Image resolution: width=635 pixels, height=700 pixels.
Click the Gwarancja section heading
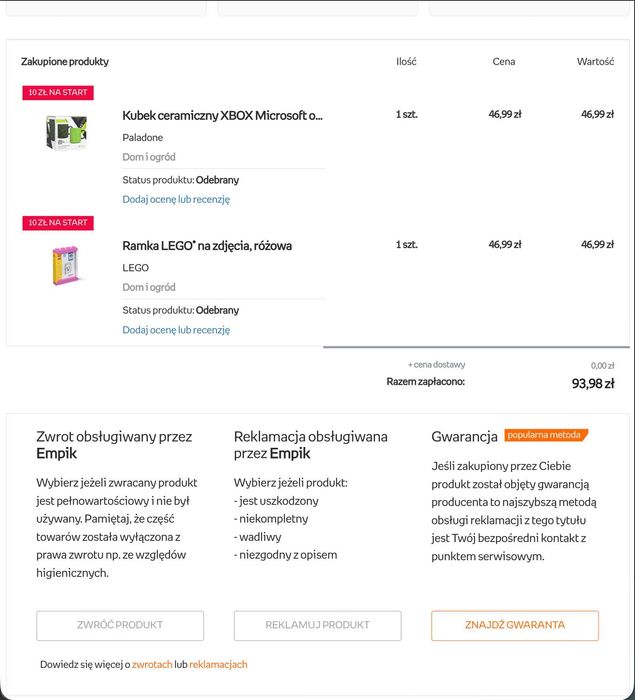point(464,437)
